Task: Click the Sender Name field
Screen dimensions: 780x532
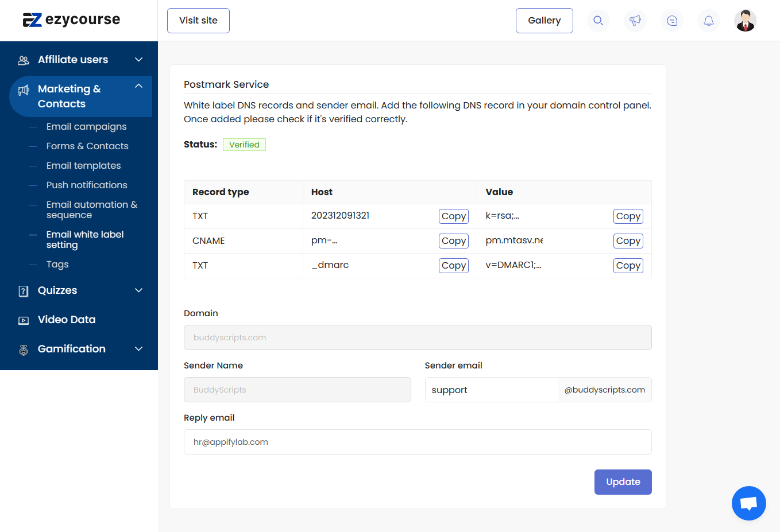Action: click(297, 390)
